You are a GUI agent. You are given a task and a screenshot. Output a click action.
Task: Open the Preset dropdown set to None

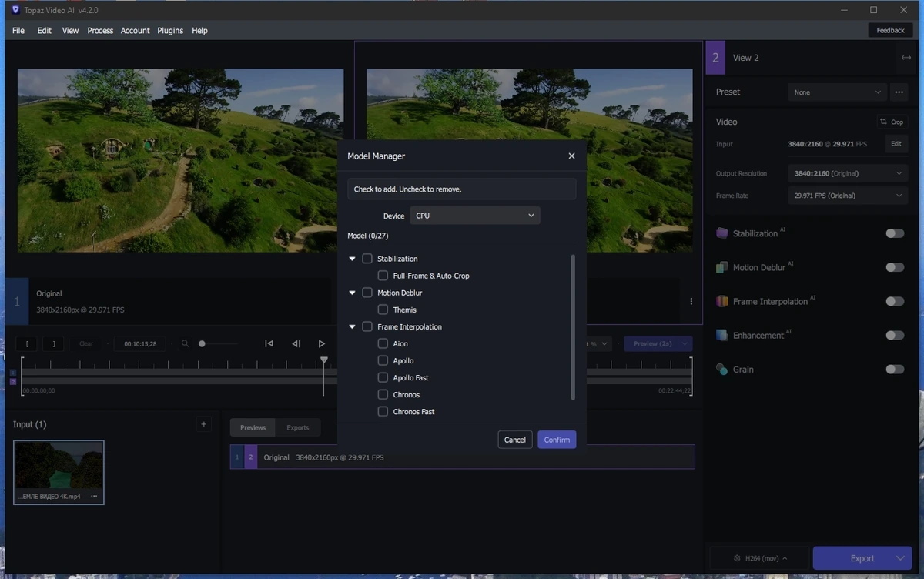[x=838, y=92]
